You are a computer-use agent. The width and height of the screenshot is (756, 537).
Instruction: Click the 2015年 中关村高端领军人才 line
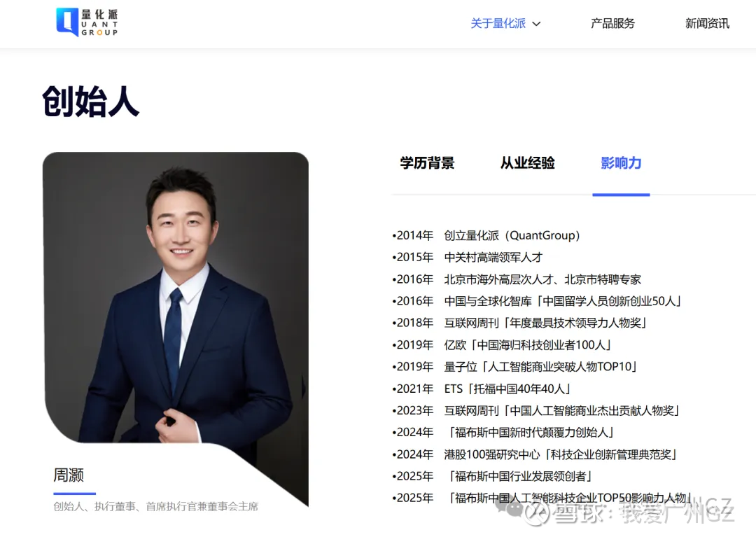[x=467, y=257]
